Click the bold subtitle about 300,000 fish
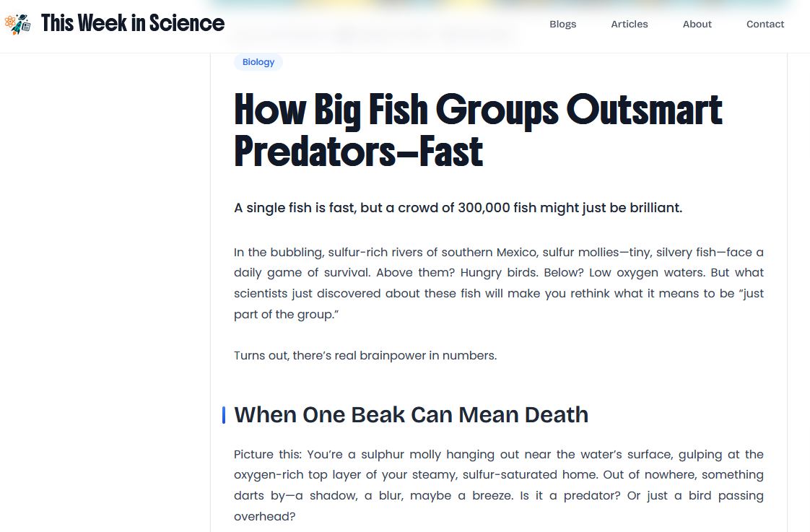The image size is (810, 532). (458, 208)
